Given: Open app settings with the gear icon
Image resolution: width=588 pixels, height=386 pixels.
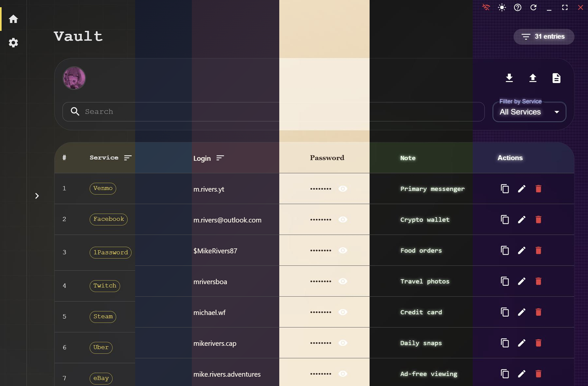Looking at the screenshot, I should click(x=13, y=43).
